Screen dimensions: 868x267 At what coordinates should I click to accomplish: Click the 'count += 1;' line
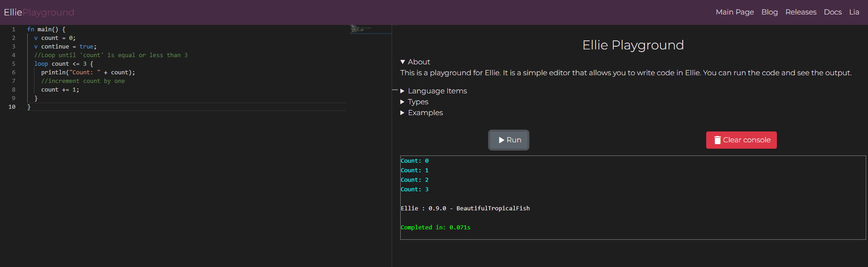[60, 90]
